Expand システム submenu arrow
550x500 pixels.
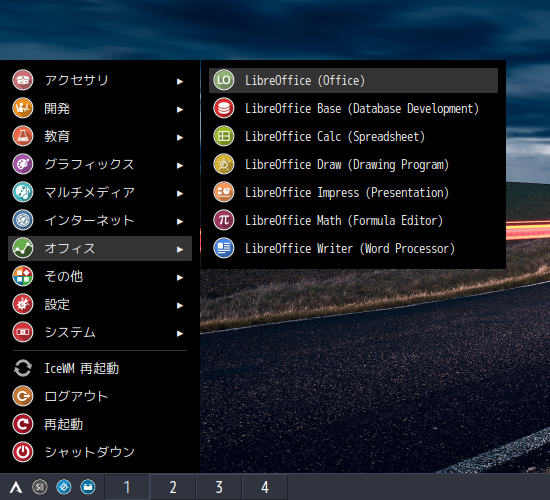180,333
